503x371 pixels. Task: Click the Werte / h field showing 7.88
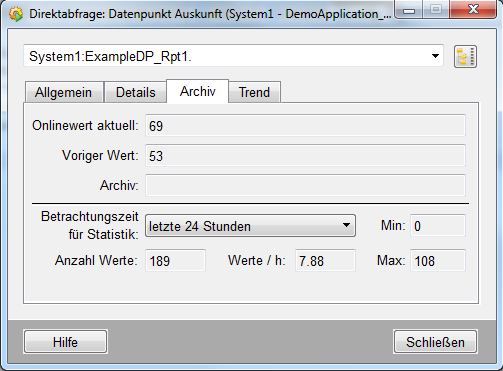pyautogui.click(x=325, y=260)
